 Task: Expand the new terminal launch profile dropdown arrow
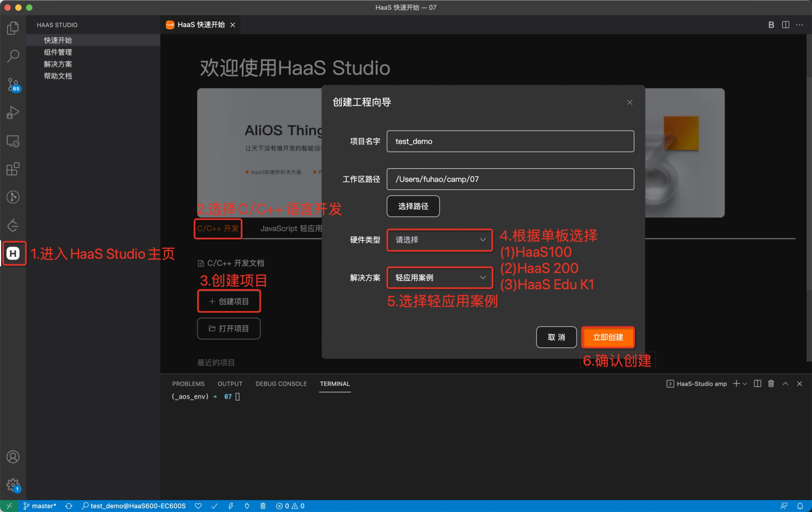pos(745,384)
